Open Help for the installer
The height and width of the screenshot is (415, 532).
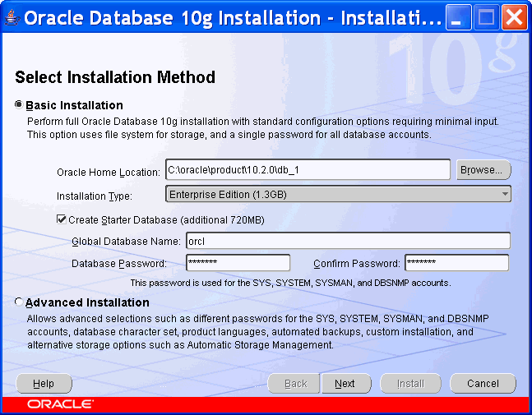click(x=44, y=384)
